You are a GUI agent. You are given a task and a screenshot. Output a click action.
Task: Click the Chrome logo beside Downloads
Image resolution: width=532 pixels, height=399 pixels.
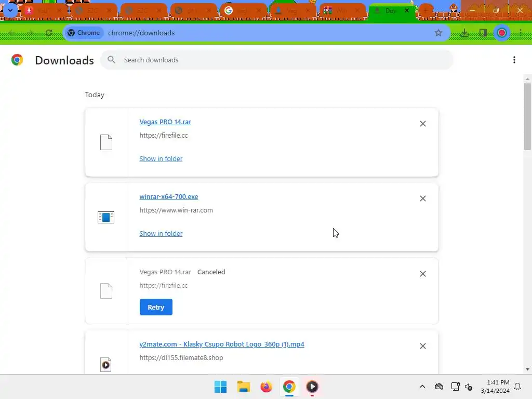pyautogui.click(x=17, y=60)
